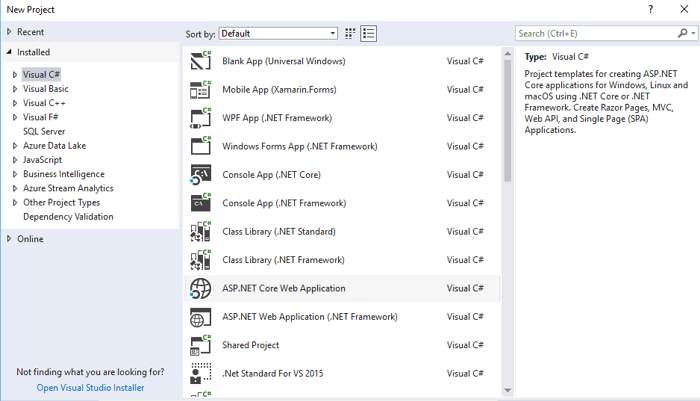The height and width of the screenshot is (401, 700).
Task: Click the Blank App (Universal Windows) template icon
Action: click(199, 61)
